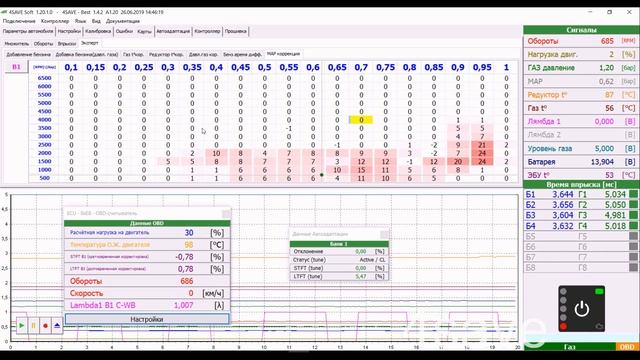This screenshot has width=640, height=360.
Task: Click the red fuel level LED on the switch panel
Action: (x=563, y=326)
